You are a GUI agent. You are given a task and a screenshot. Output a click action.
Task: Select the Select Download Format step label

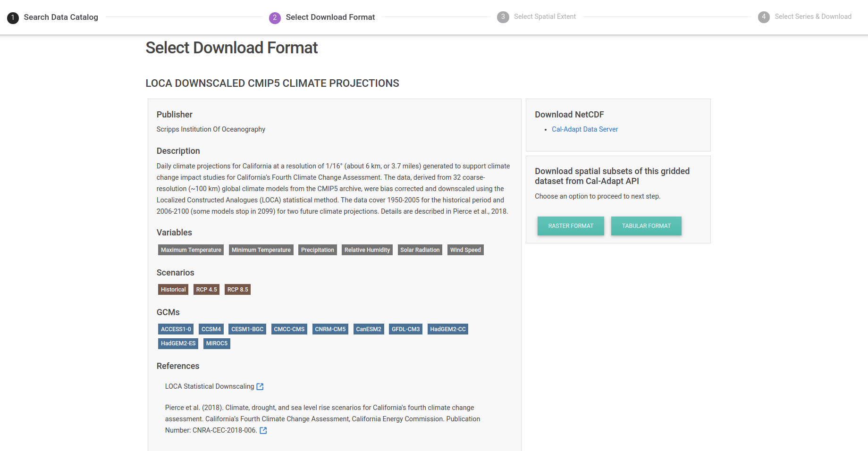330,17
